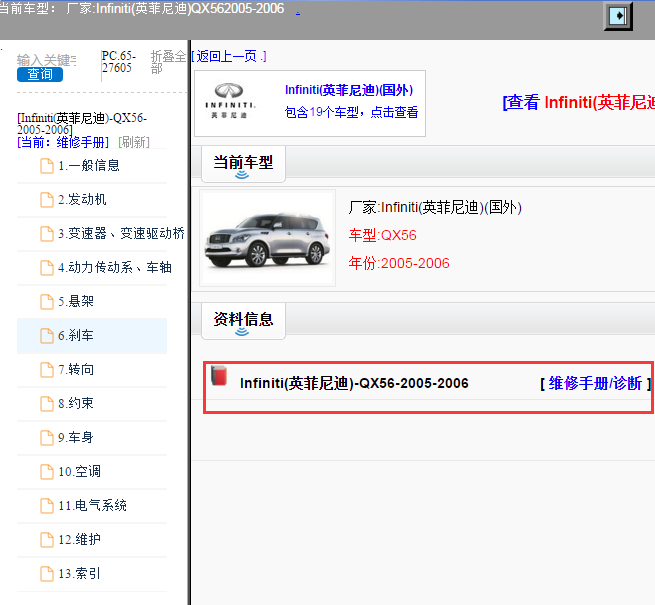Click page icon beside 6.刹车

[x=47, y=336]
